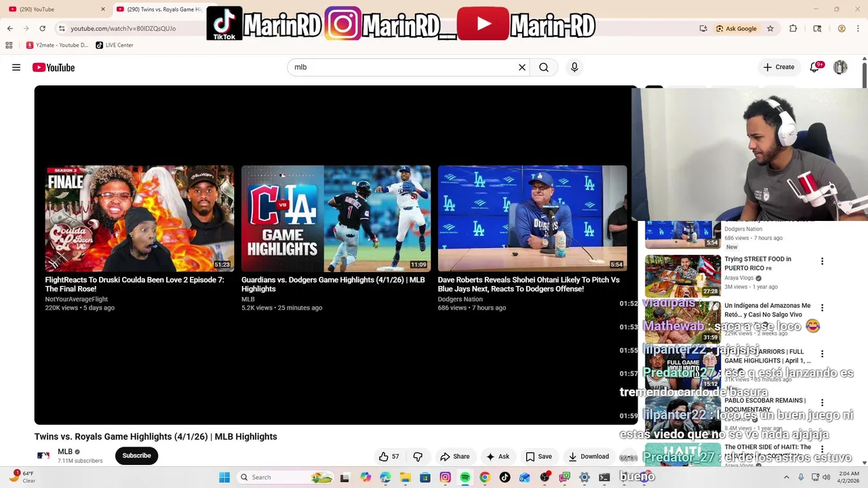Click the Share button
The image size is (868, 488).
tap(454, 456)
